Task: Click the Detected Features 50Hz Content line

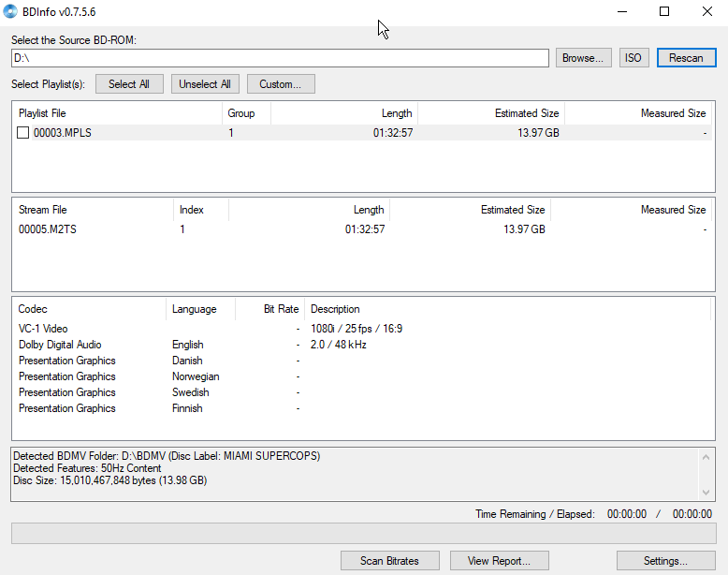Action: click(x=87, y=468)
